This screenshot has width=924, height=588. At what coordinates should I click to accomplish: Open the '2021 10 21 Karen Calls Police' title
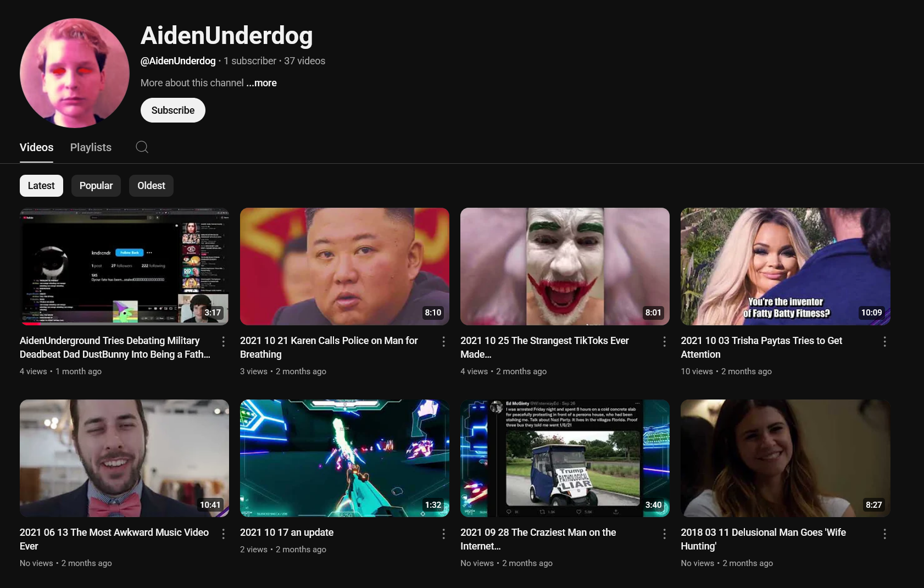(329, 347)
